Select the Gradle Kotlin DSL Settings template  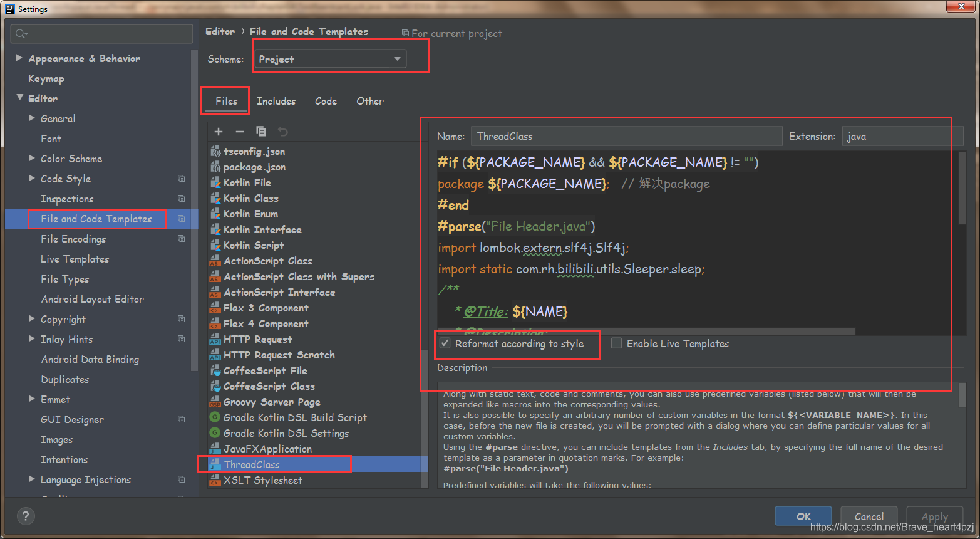coord(286,434)
